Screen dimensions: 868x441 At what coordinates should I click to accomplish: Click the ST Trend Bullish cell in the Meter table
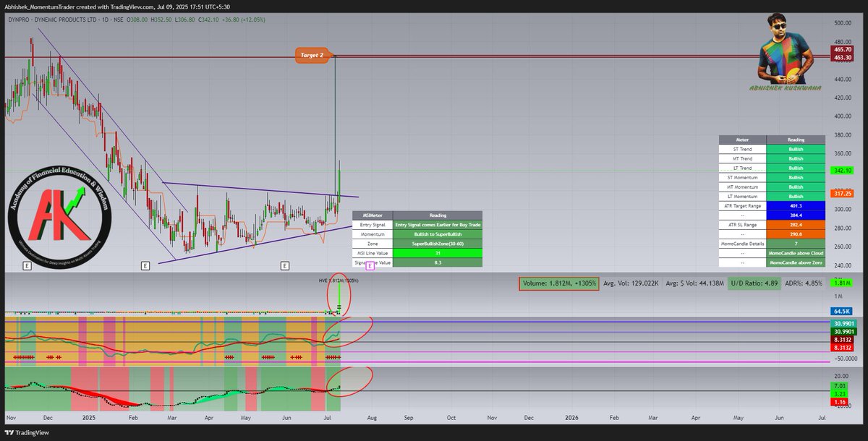[796, 149]
